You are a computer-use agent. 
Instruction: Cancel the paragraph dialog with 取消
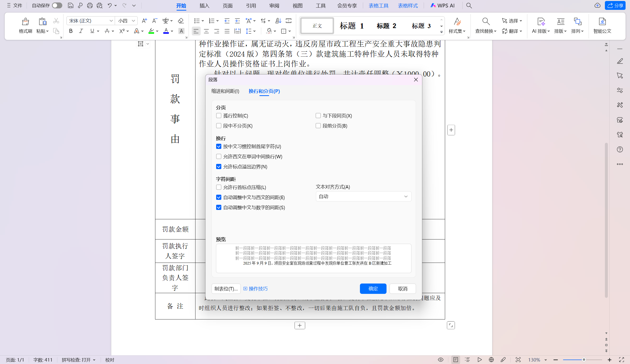point(403,289)
